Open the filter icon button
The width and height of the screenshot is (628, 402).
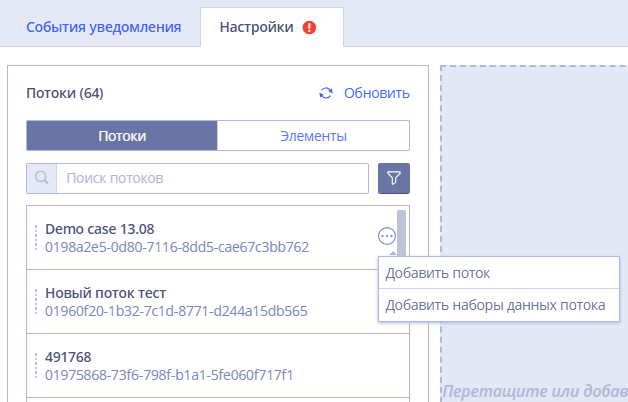click(x=394, y=178)
